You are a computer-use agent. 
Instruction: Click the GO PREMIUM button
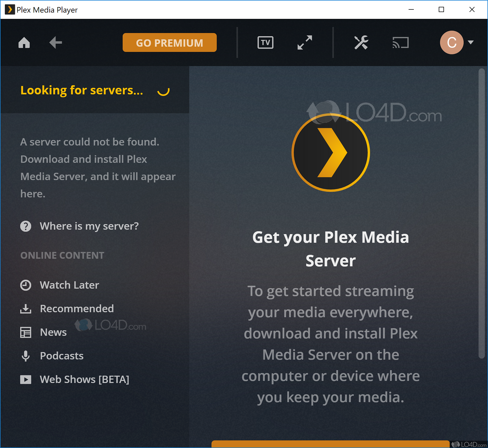[x=170, y=42]
